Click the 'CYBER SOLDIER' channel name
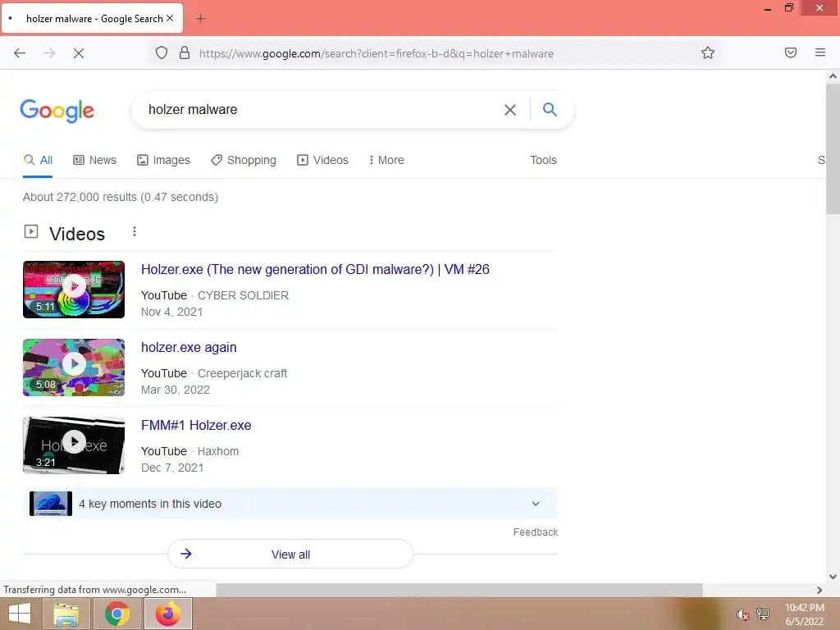This screenshot has height=630, width=840. 243,295
